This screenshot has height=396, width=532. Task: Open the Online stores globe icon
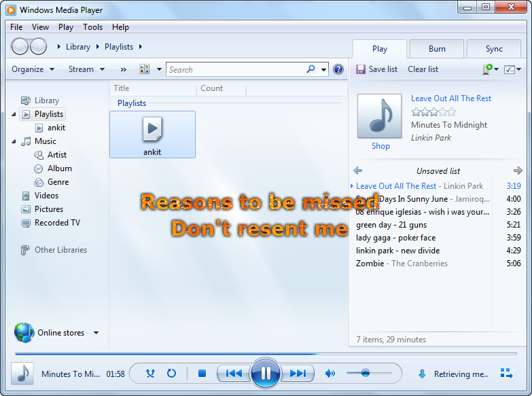click(x=24, y=333)
